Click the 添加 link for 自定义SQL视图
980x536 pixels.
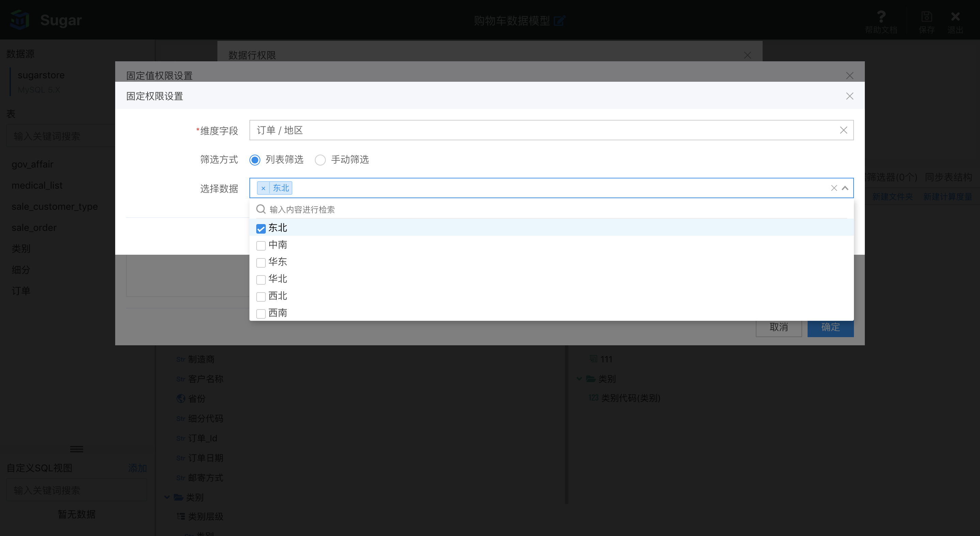pyautogui.click(x=137, y=468)
